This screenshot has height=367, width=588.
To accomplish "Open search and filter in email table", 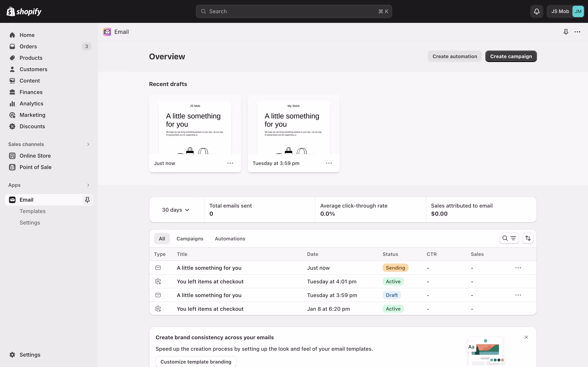I will 509,238.
